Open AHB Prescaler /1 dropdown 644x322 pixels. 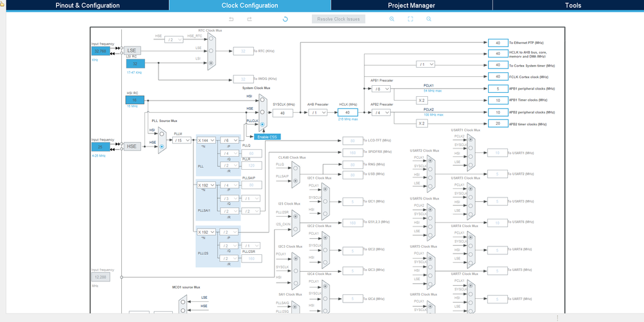(318, 113)
